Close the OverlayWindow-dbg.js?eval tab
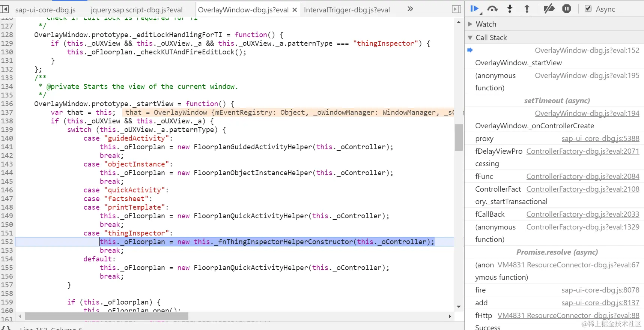Screen dimensions: 644x330 [295, 10]
